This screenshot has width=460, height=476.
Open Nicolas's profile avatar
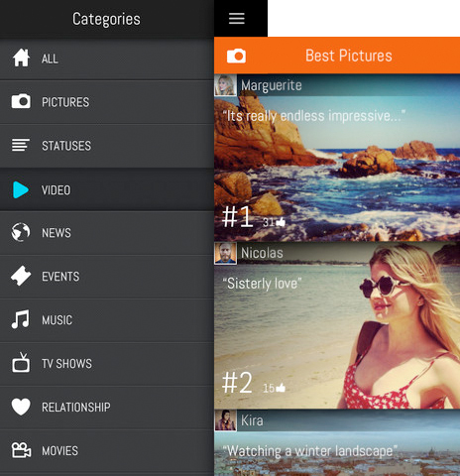[x=226, y=254]
